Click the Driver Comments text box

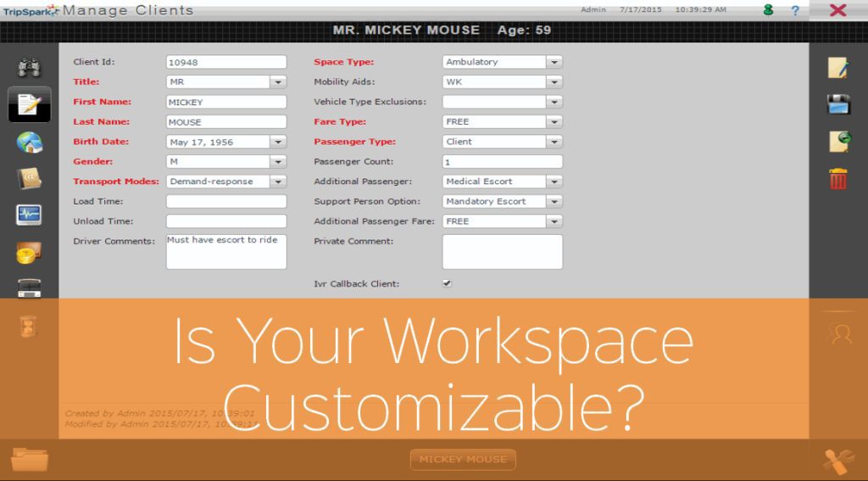click(226, 252)
